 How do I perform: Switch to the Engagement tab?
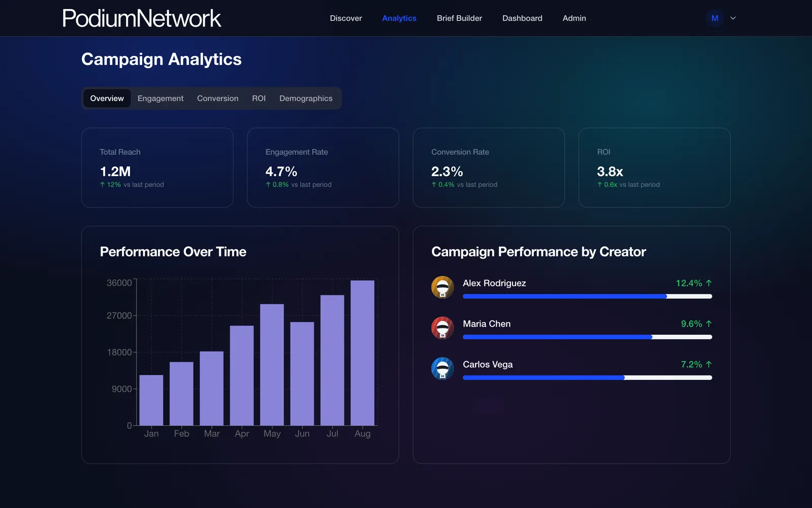click(160, 98)
